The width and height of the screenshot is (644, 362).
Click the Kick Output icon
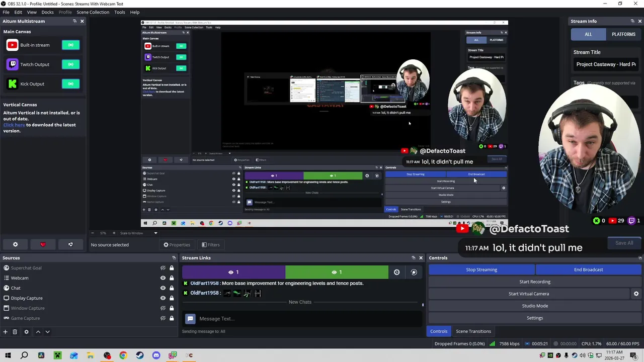pyautogui.click(x=12, y=84)
